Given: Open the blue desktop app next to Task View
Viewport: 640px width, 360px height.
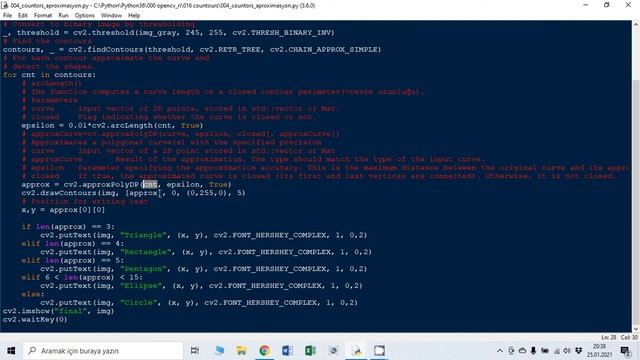Looking at the screenshot, I should point(220,350).
